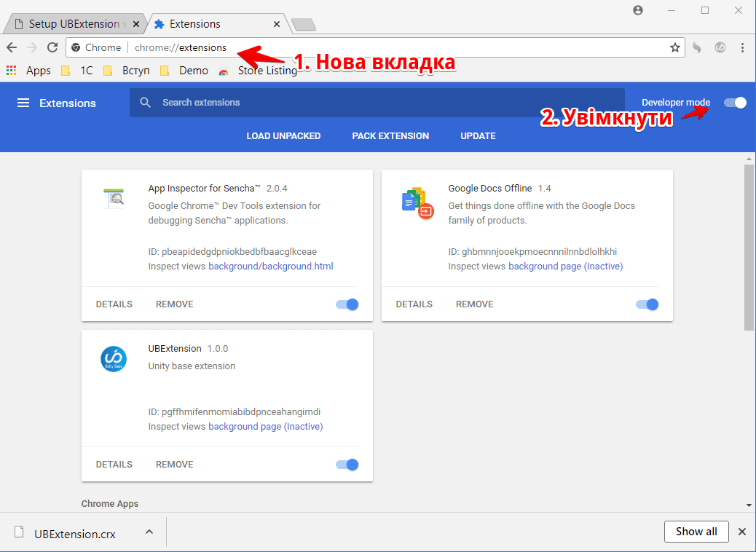Open the Extensions hamburger menu

pyautogui.click(x=23, y=103)
